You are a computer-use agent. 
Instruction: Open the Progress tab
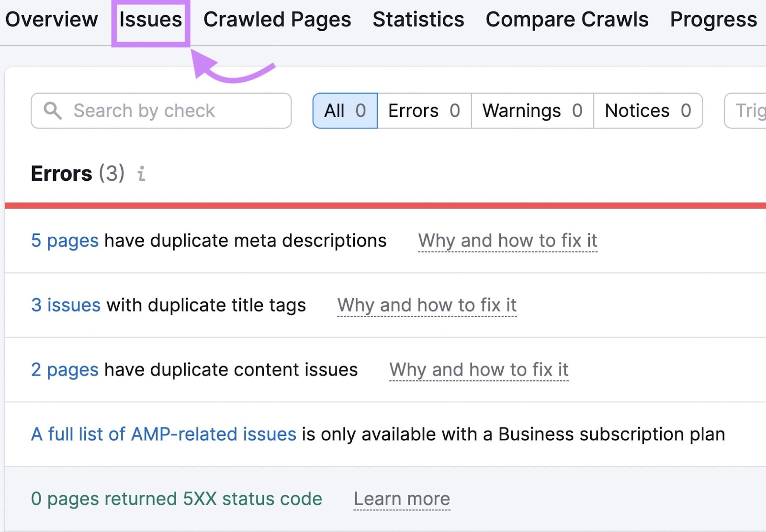tap(713, 20)
